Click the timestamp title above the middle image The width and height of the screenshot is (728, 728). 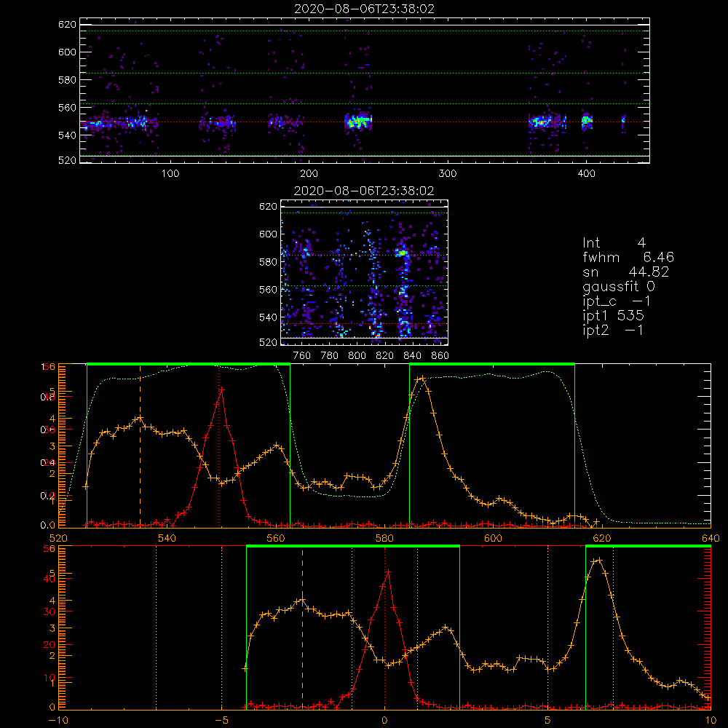[364, 191]
